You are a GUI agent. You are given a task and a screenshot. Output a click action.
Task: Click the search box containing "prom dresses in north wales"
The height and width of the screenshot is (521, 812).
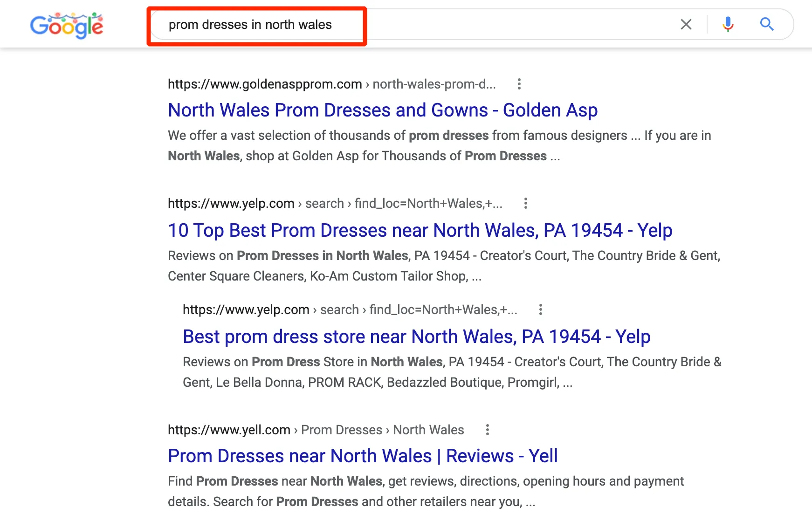coord(420,25)
